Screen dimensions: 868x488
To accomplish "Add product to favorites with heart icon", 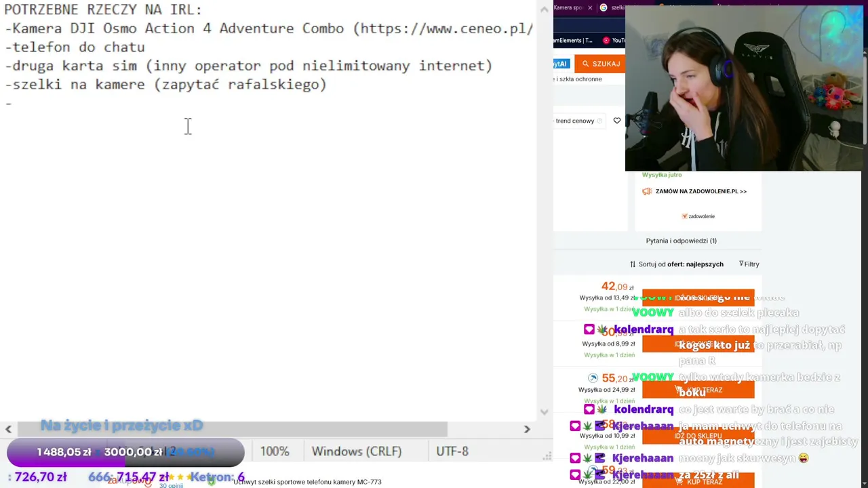I will tap(616, 121).
